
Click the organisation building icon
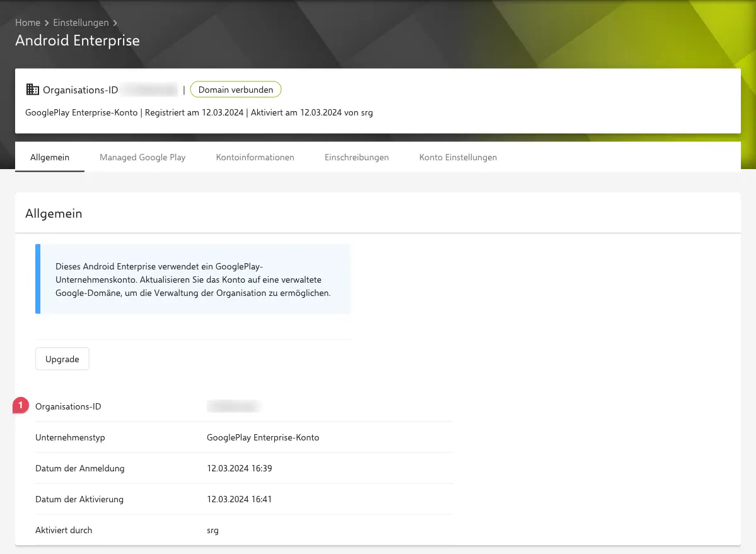[x=32, y=89]
